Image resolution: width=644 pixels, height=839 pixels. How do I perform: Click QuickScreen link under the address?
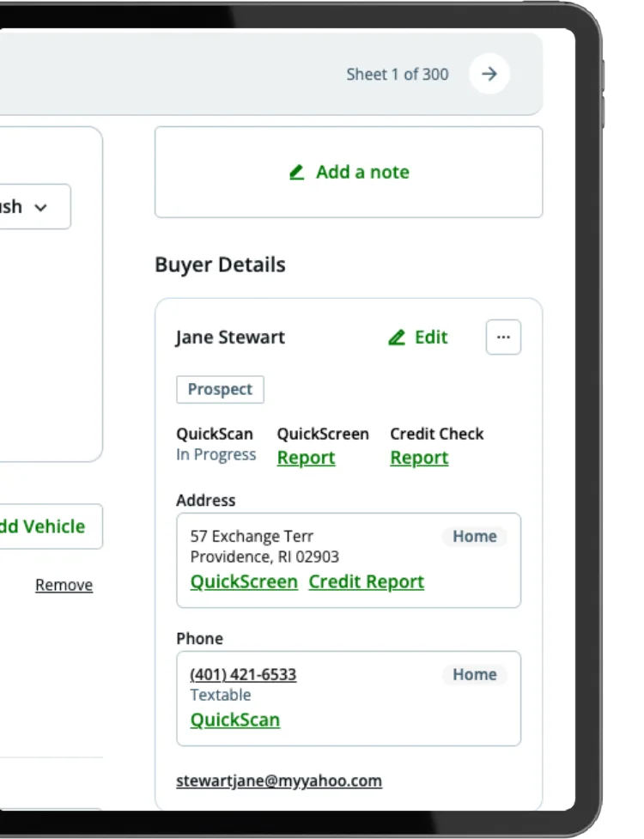tap(244, 581)
